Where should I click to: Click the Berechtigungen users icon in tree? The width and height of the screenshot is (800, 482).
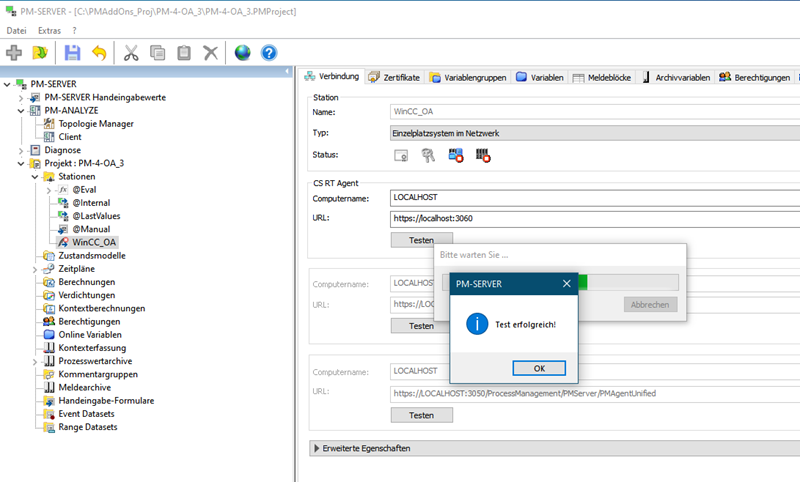click(x=49, y=321)
